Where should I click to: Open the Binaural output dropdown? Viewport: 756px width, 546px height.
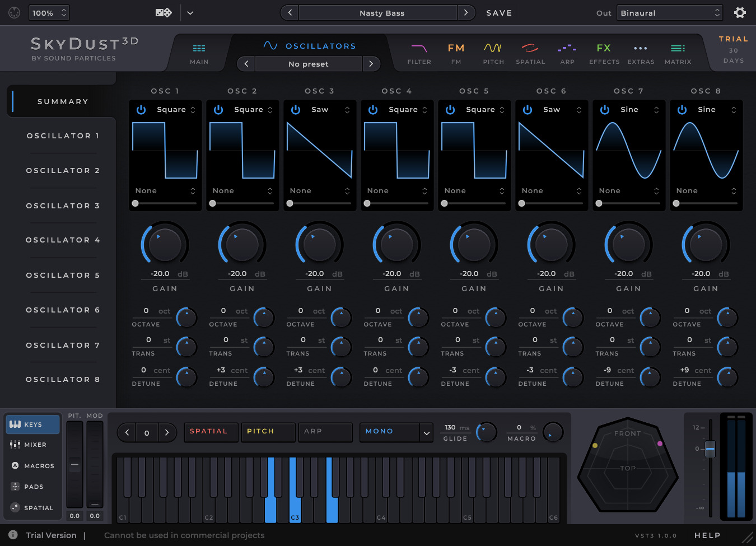coord(670,12)
